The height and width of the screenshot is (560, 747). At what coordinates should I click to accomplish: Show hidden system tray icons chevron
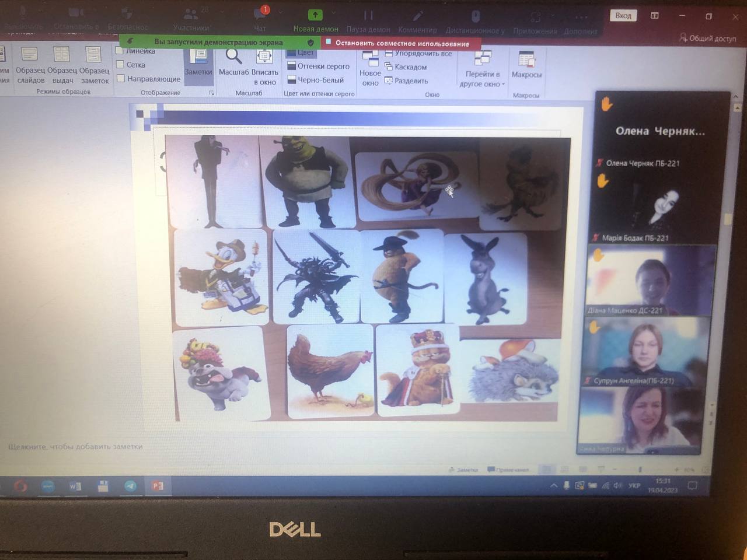(x=553, y=486)
